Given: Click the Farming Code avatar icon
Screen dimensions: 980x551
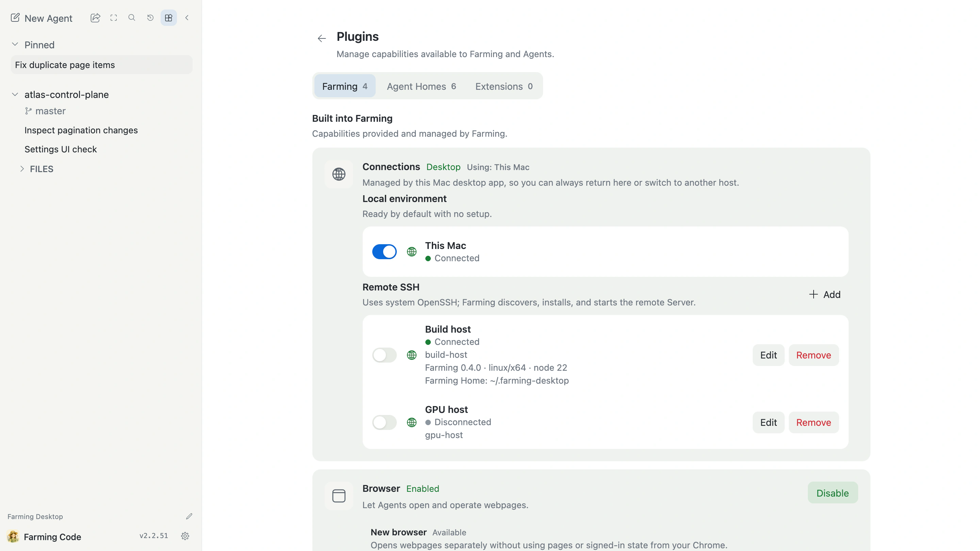Looking at the screenshot, I should 13,537.
